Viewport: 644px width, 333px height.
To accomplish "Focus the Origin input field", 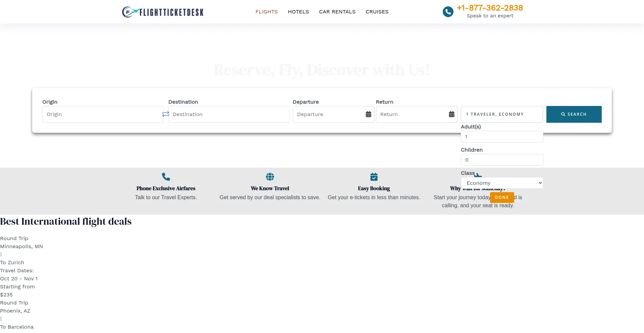I will [103, 114].
